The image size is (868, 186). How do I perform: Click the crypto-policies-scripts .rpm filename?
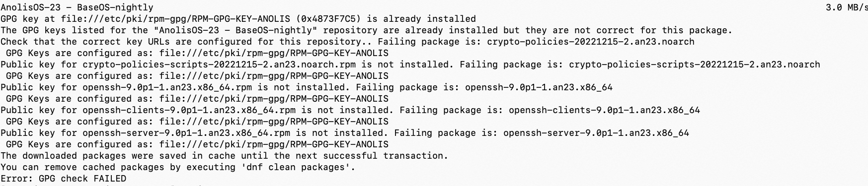click(x=220, y=64)
